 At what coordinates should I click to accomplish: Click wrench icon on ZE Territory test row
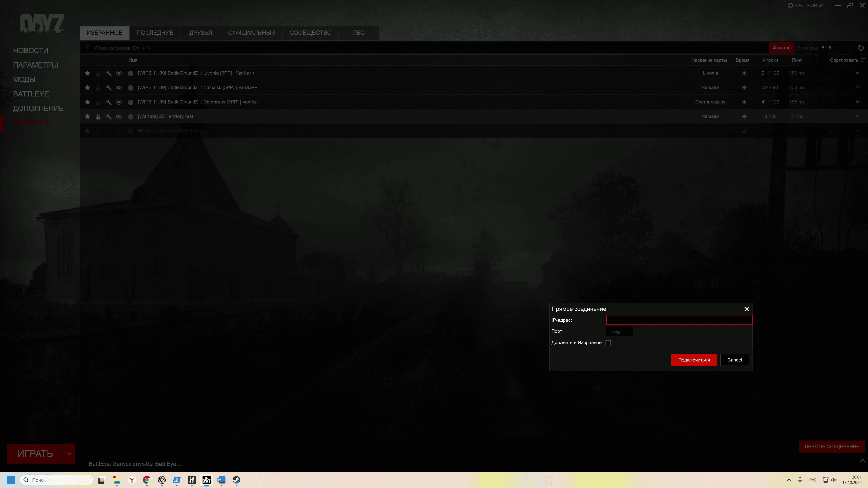point(108,117)
